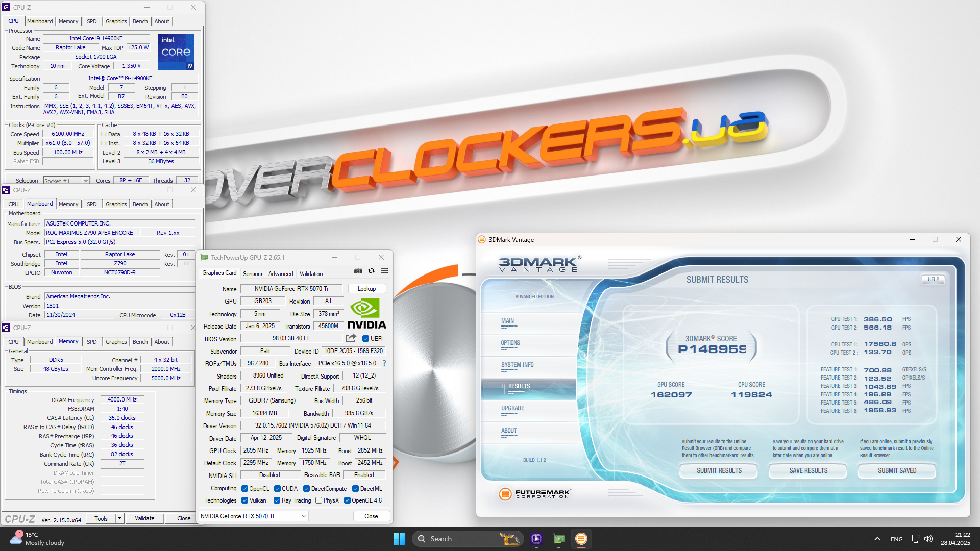Open the Tools dropdown arrow in CPU-Z
980x551 pixels.
119,518
